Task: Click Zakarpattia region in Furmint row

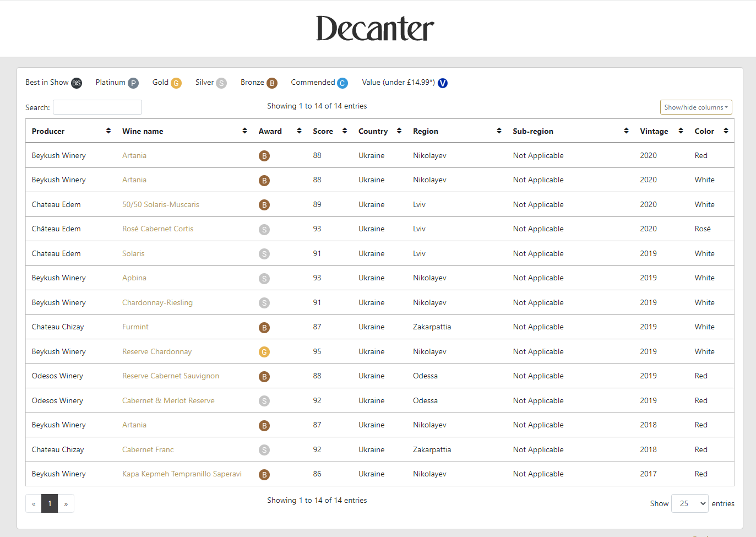Action: (432, 327)
